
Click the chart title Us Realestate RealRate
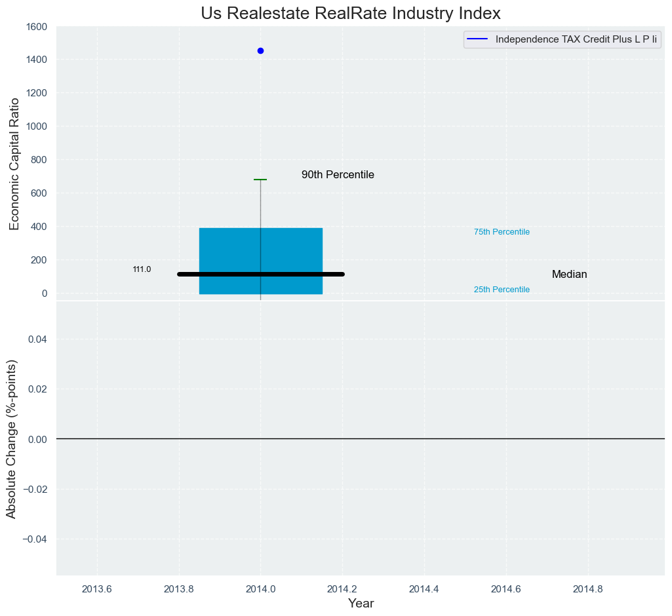click(351, 13)
